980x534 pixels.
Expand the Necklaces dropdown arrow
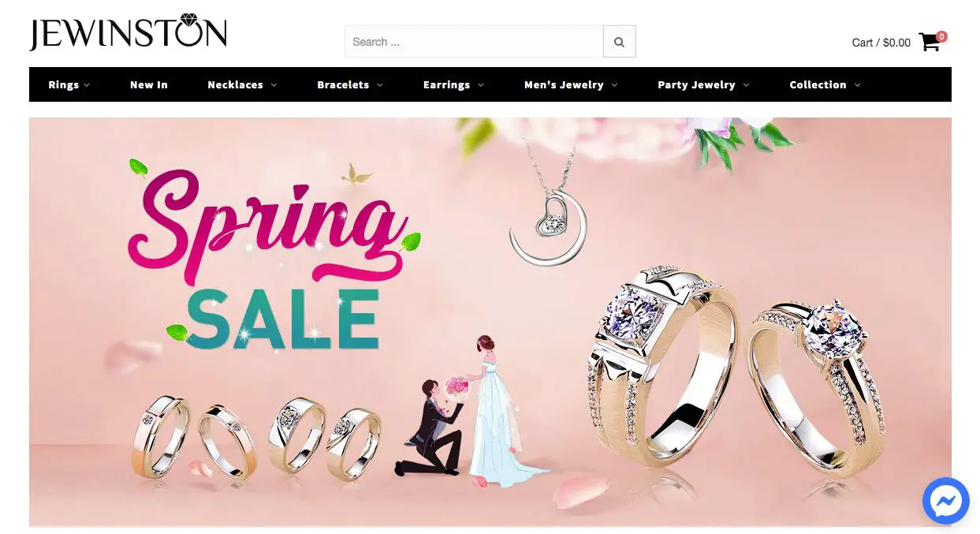click(x=274, y=85)
